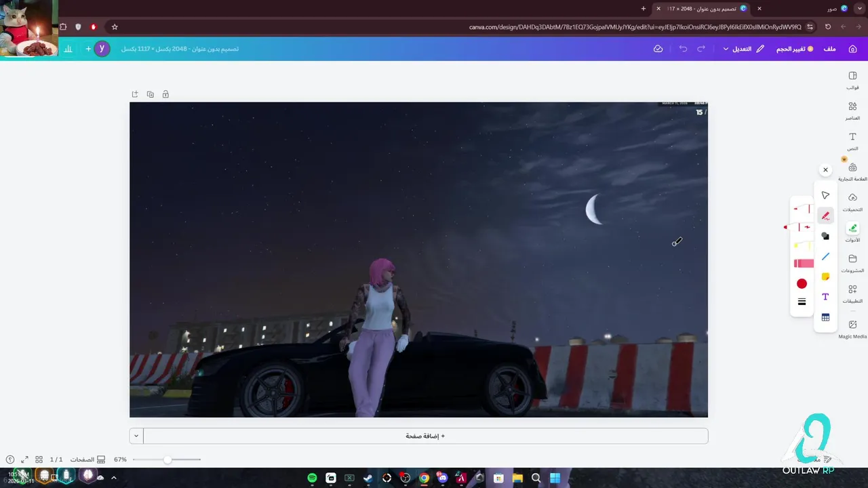868x488 pixels.
Task: Open the red pen color picker
Action: [x=802, y=283]
